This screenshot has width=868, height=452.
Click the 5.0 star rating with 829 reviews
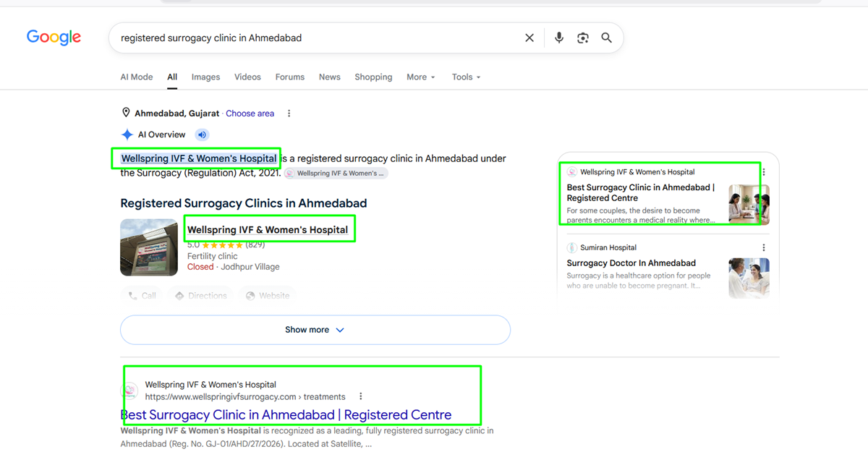point(226,244)
